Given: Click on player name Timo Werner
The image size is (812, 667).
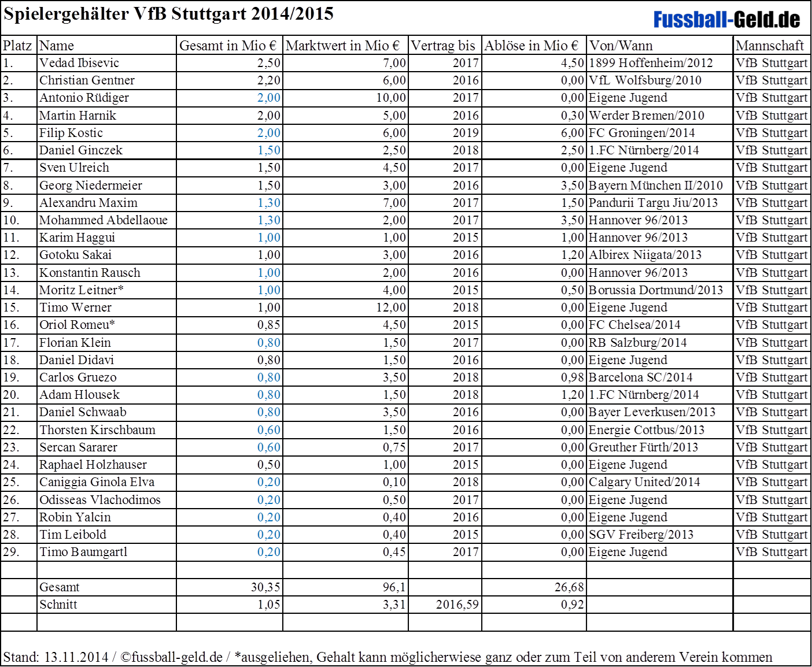Looking at the screenshot, I should 76,307.
